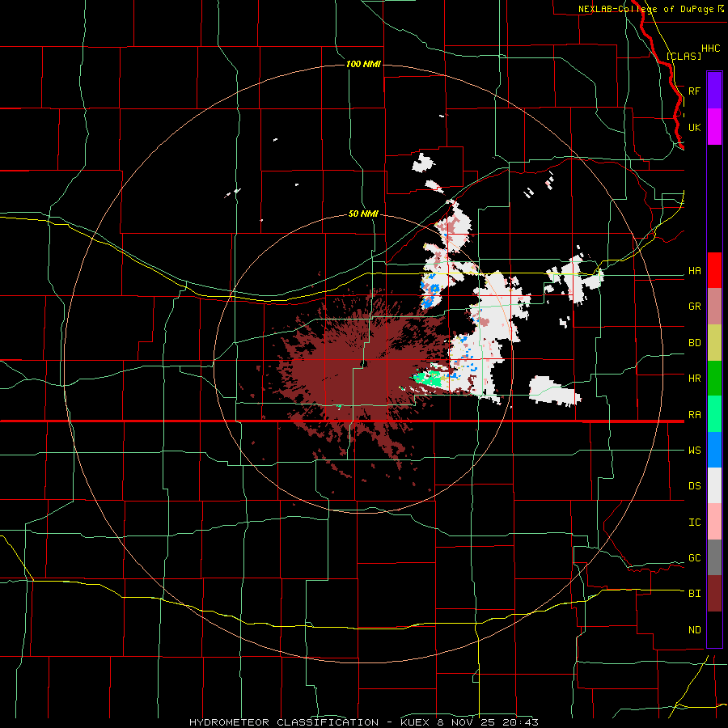Click the RF legend label
728x728 pixels.
click(x=694, y=91)
